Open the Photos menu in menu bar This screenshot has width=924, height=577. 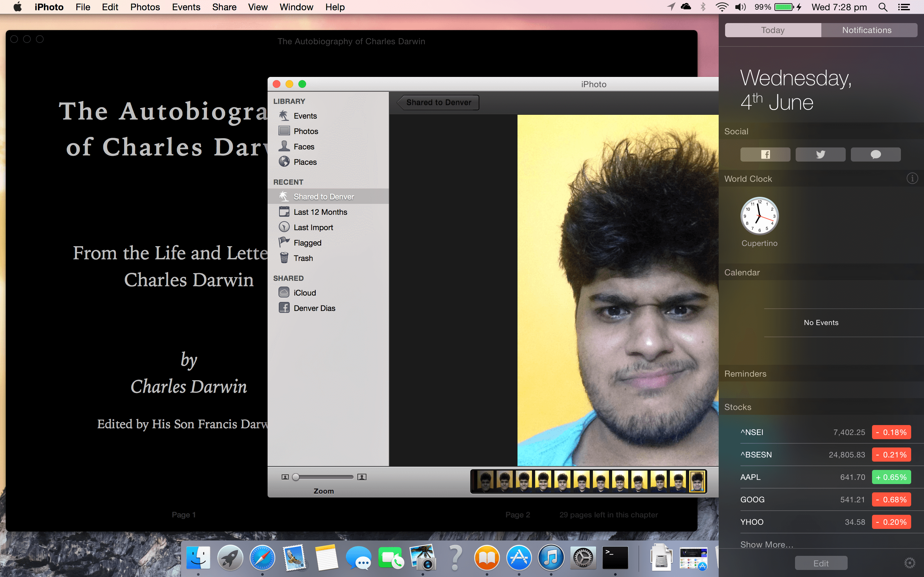pos(145,7)
